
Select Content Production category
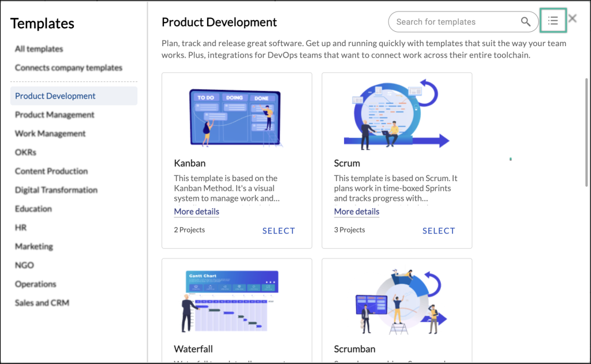click(51, 171)
